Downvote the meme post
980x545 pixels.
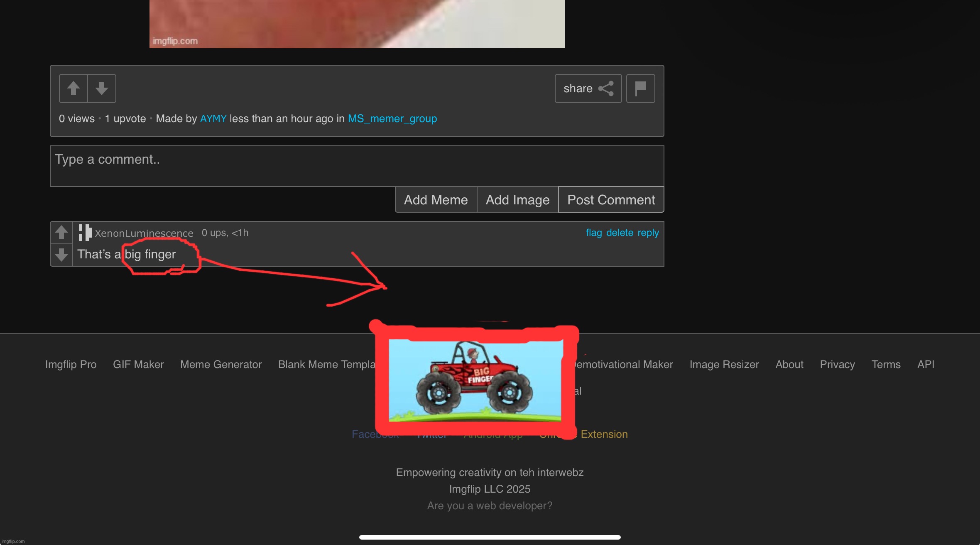tap(102, 88)
